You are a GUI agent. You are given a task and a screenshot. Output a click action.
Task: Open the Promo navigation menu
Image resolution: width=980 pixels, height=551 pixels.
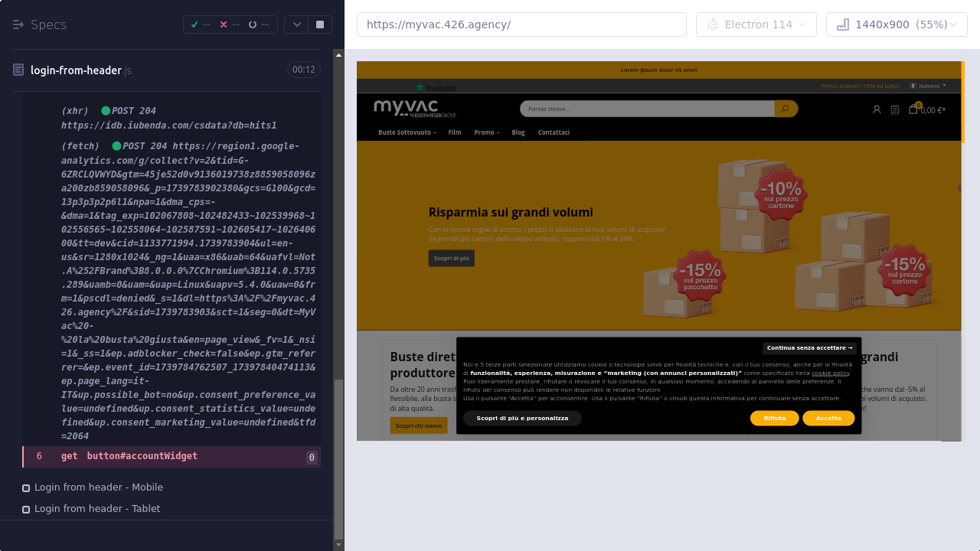click(x=486, y=132)
